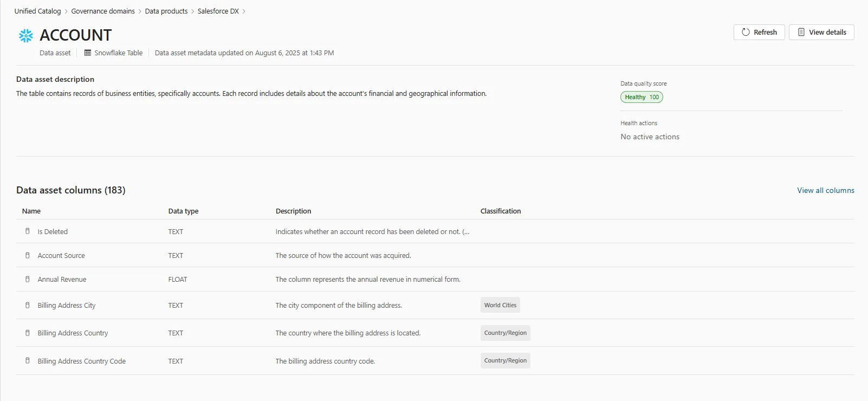Select the Is Deleted column name

[x=53, y=231]
